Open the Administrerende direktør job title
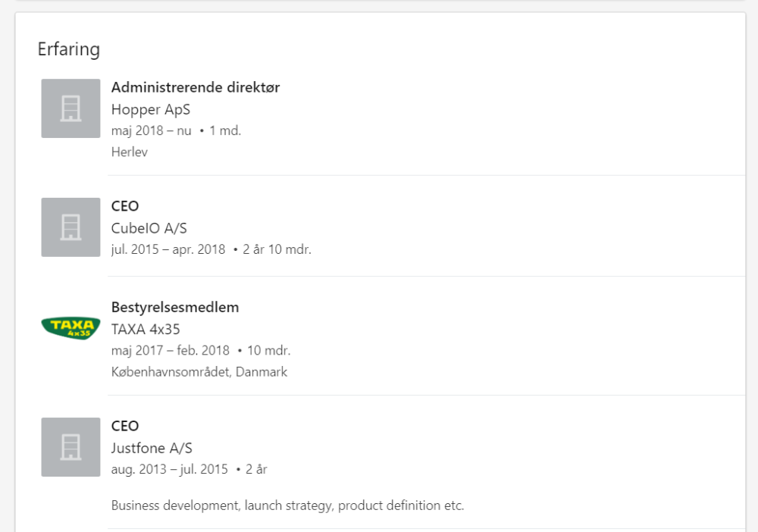The image size is (758, 532). coord(196,87)
